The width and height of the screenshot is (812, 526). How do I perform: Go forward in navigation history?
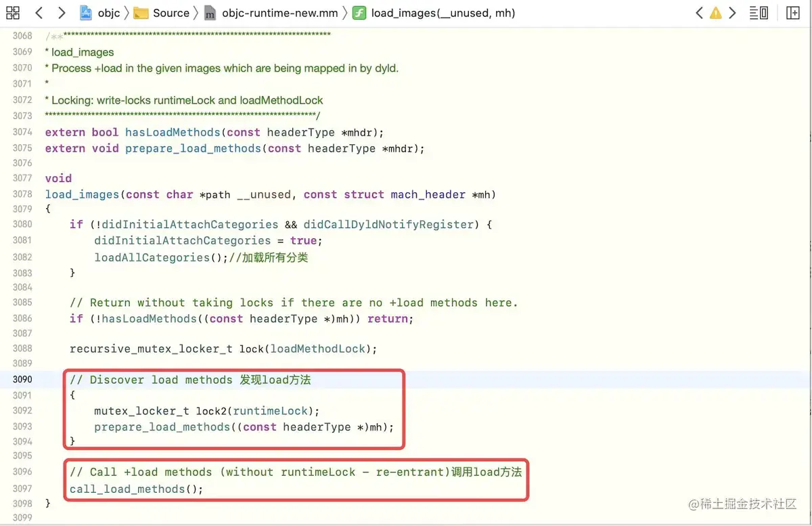tap(62, 12)
